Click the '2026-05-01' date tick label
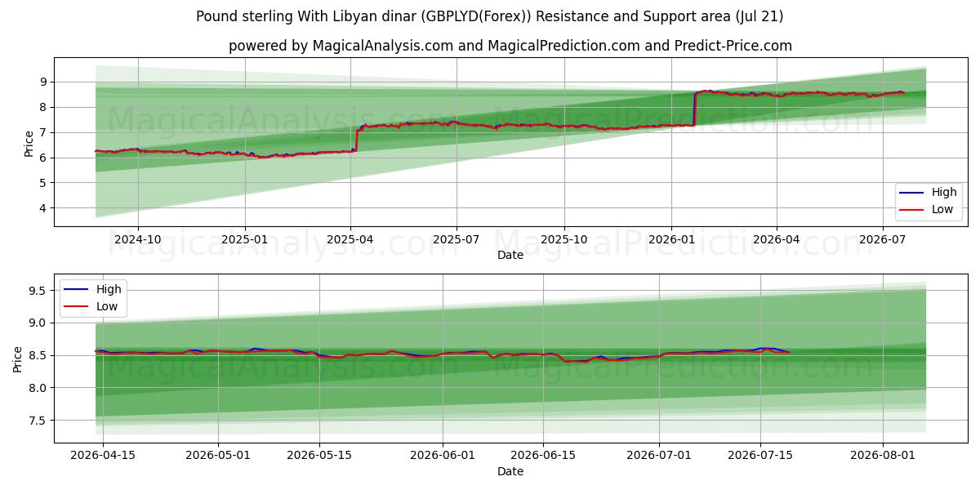The image size is (980, 490). coord(218,457)
